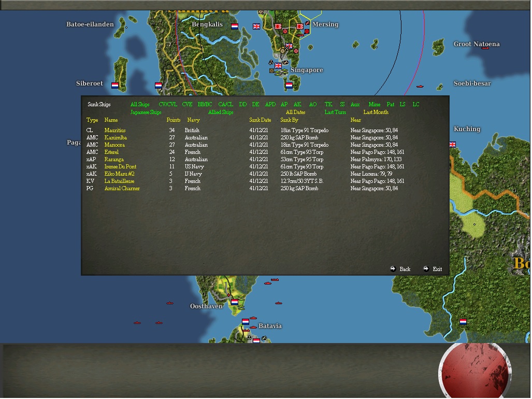Viewport: 532px width, 399px height.
Task: Open ship Amiral Charner details
Action: (x=122, y=189)
